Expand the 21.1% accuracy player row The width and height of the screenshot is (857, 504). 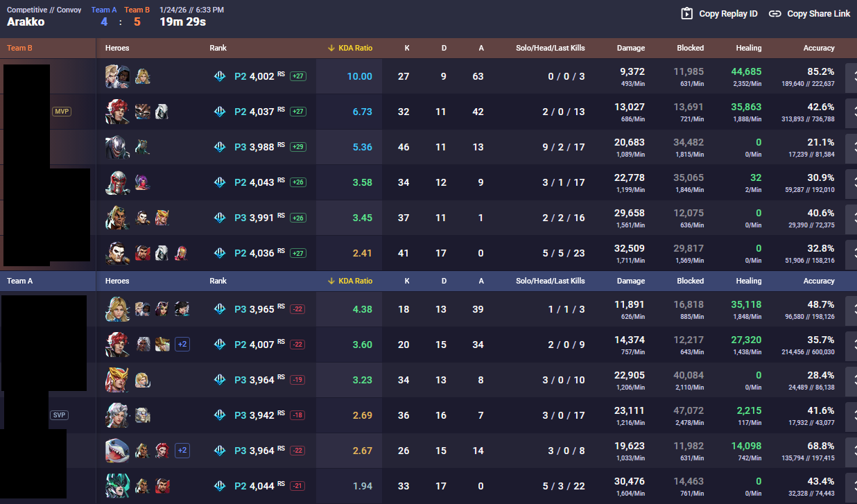coord(851,147)
